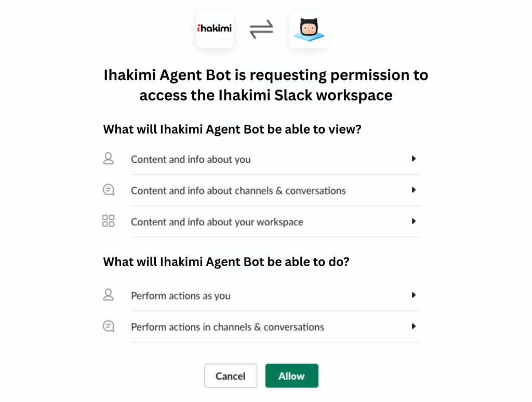Click the Agent Bot cat avatar icon
The height and width of the screenshot is (402, 532).
tap(309, 29)
